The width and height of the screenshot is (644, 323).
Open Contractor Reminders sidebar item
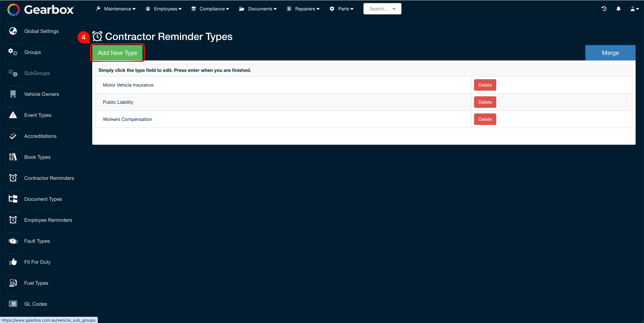[49, 178]
